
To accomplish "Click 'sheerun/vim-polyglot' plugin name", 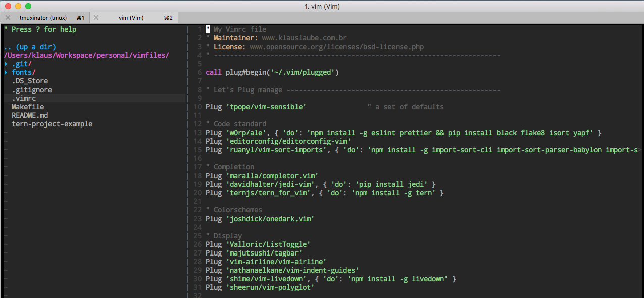I will (270, 287).
